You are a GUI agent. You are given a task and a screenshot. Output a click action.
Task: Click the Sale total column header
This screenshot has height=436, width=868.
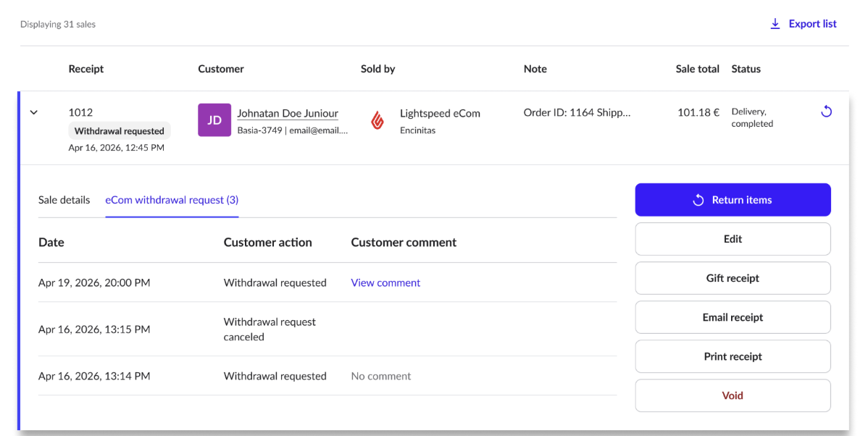(698, 69)
